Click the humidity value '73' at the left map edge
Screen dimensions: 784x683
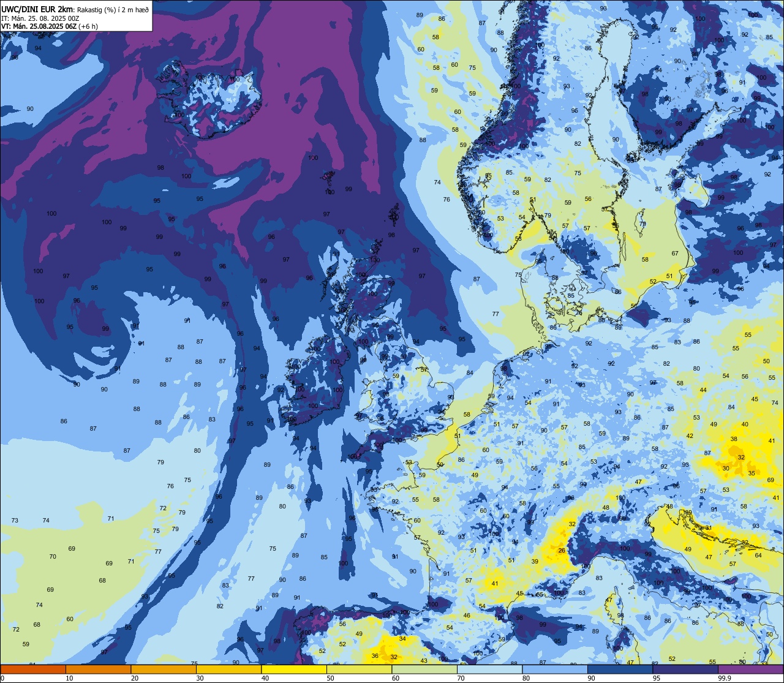point(15,520)
